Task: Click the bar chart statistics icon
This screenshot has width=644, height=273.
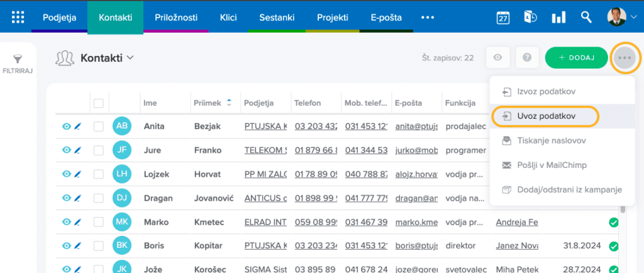Action: [558, 17]
